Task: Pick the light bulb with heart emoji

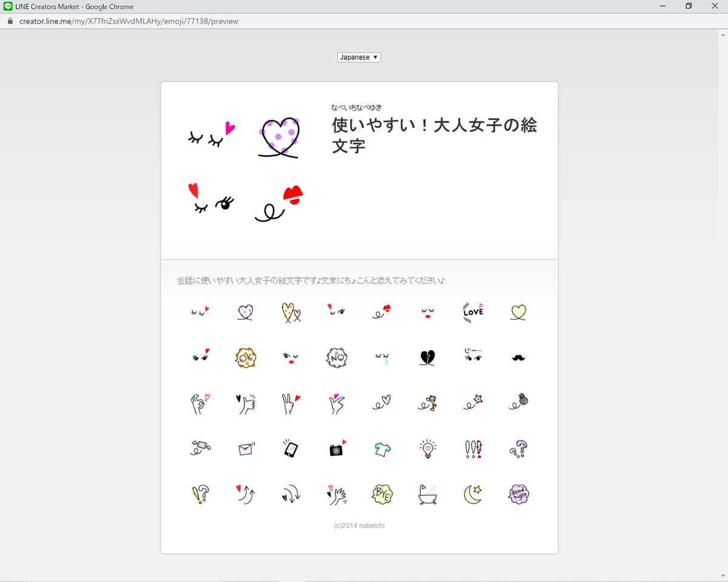Action: pos(427,449)
